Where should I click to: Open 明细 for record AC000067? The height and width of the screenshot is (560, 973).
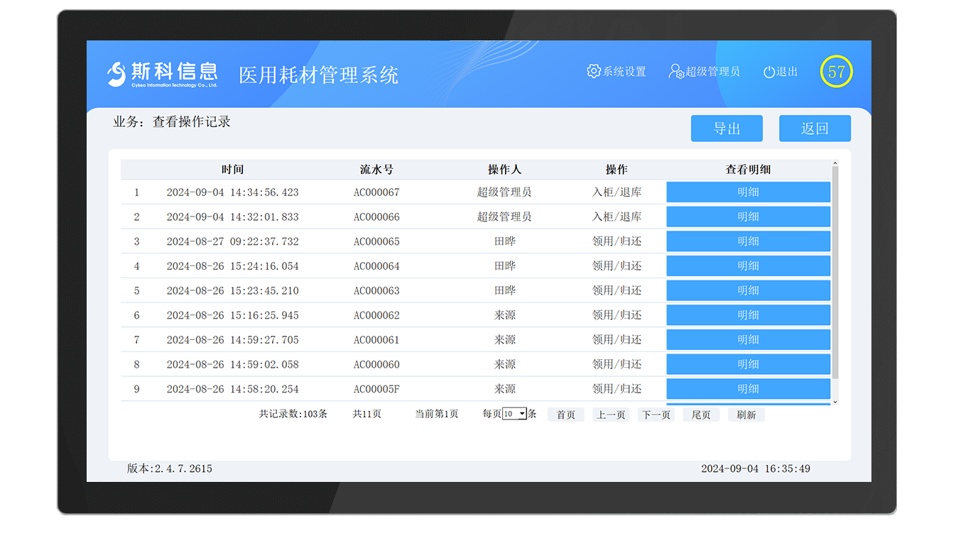pyautogui.click(x=749, y=192)
